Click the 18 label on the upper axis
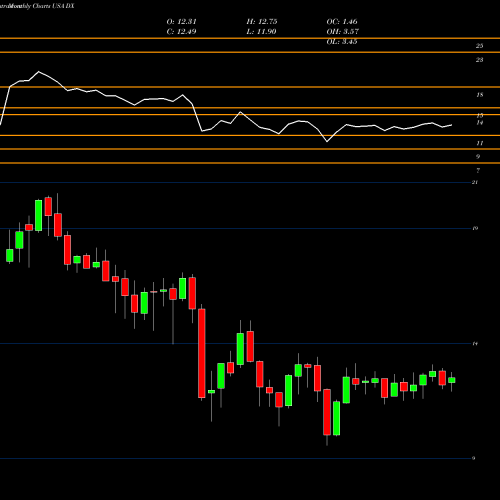Viewport: 500px width, 500px height. click(x=479, y=95)
